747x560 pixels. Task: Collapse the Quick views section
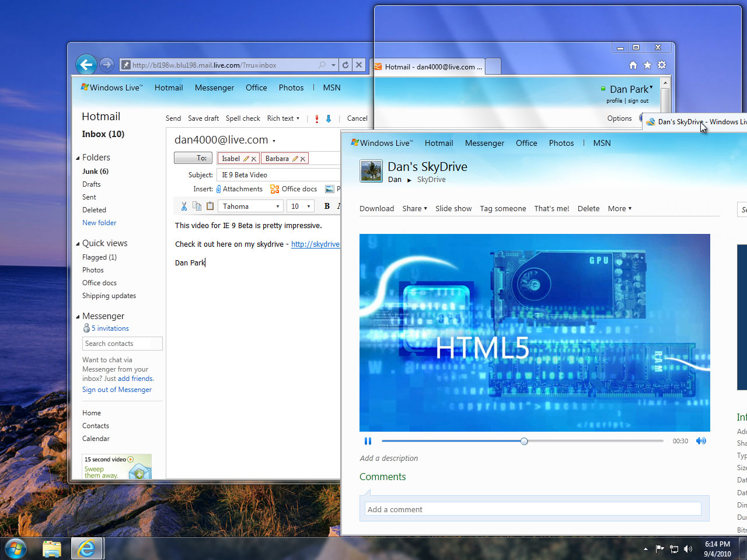coord(78,244)
